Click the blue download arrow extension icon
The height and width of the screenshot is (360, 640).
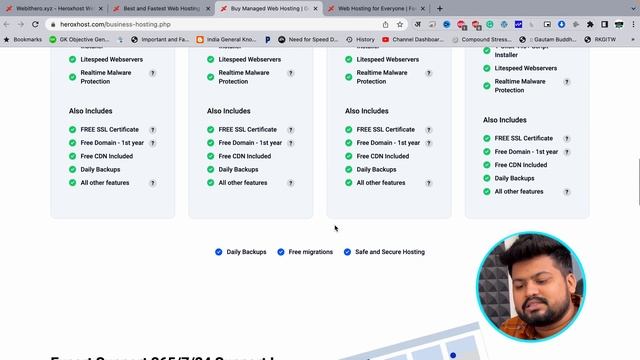562,24
